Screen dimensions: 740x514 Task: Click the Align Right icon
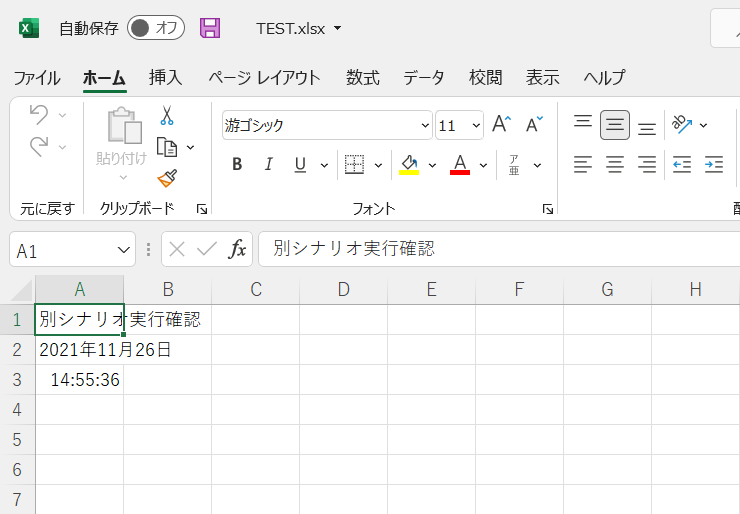[647, 165]
